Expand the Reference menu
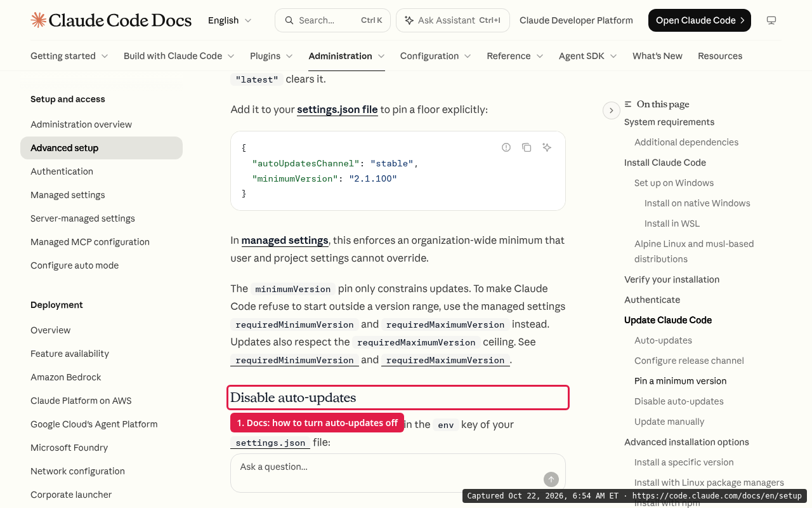The image size is (812, 508). (515, 56)
